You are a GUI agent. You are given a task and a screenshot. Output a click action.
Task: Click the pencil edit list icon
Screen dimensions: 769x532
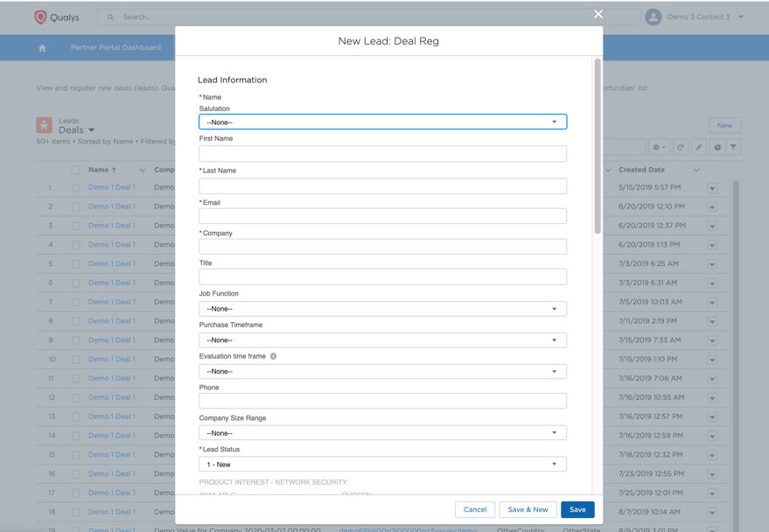coord(698,147)
